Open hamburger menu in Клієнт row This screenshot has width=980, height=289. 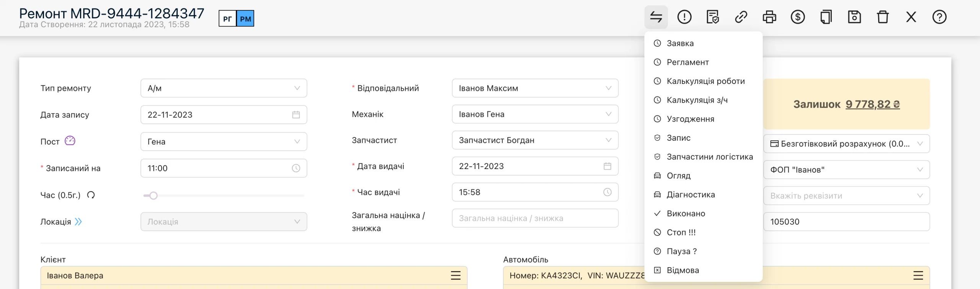point(455,275)
